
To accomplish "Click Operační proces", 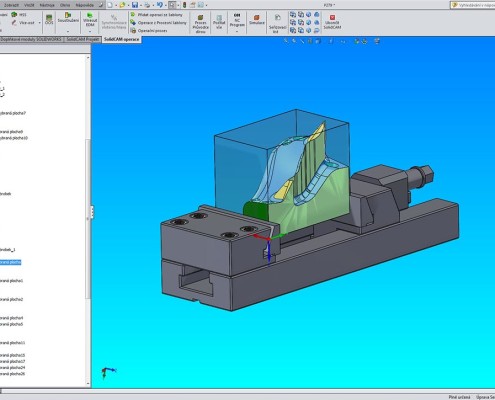I will pos(149,31).
